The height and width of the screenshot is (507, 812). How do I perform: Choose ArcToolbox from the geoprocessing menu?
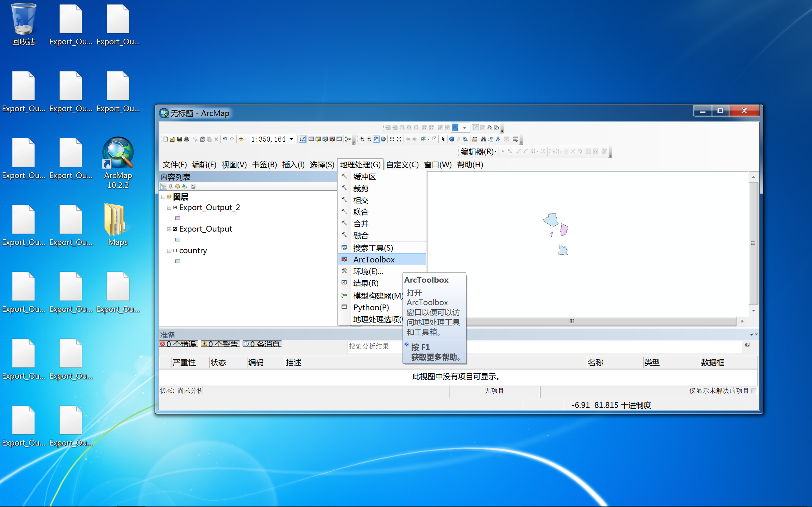pos(374,259)
